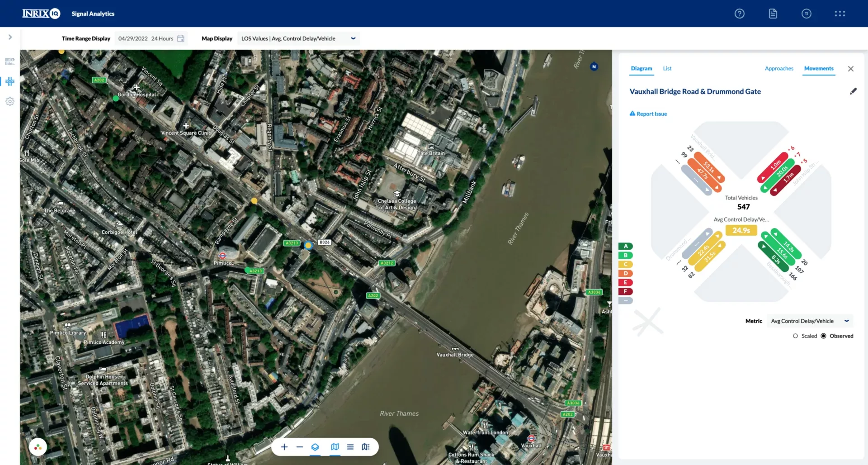Open the apps grid menu icon
This screenshot has height=465, width=868.
[840, 14]
